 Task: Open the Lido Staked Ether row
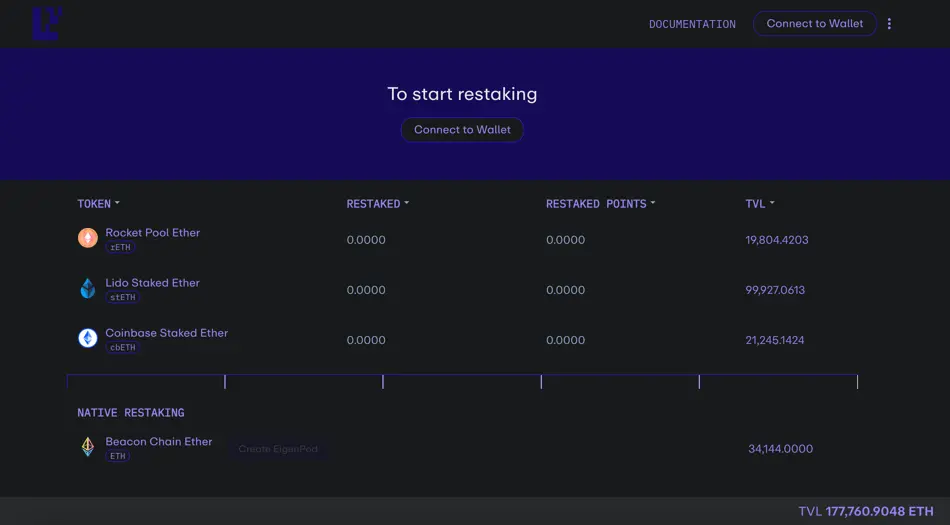point(462,290)
